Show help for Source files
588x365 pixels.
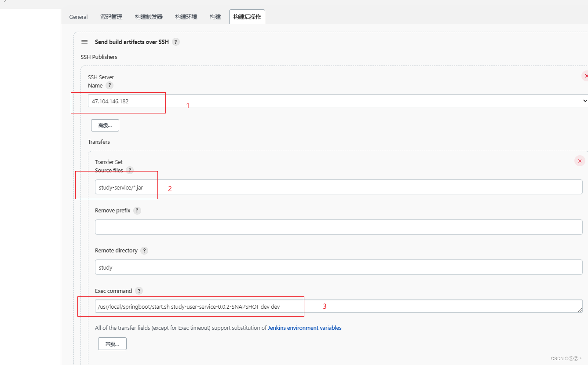click(130, 170)
